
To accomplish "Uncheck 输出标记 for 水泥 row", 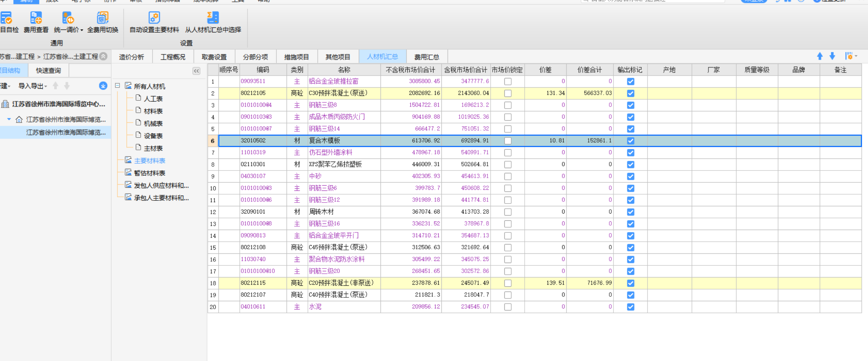I will click(631, 307).
